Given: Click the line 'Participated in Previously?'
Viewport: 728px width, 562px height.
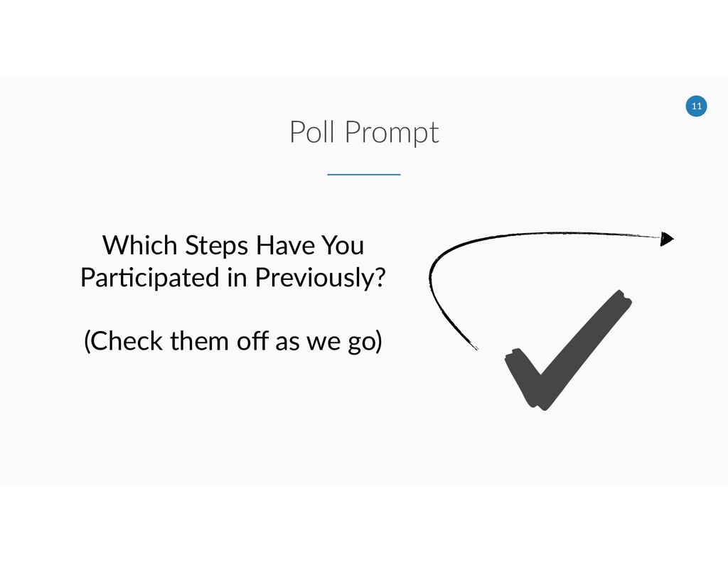Looking at the screenshot, I should click(x=232, y=278).
